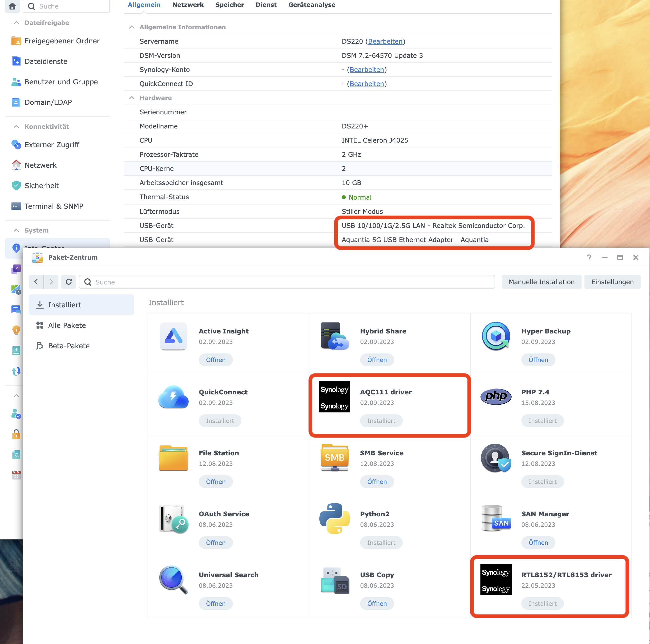Click the Hybrid Share package icon
650x644 pixels.
[335, 336]
